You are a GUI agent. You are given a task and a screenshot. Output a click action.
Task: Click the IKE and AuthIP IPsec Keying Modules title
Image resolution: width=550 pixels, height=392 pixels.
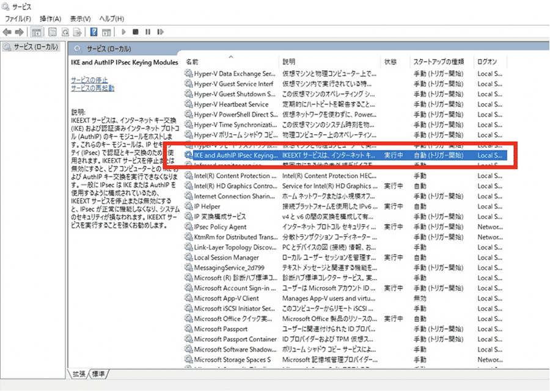coord(125,62)
